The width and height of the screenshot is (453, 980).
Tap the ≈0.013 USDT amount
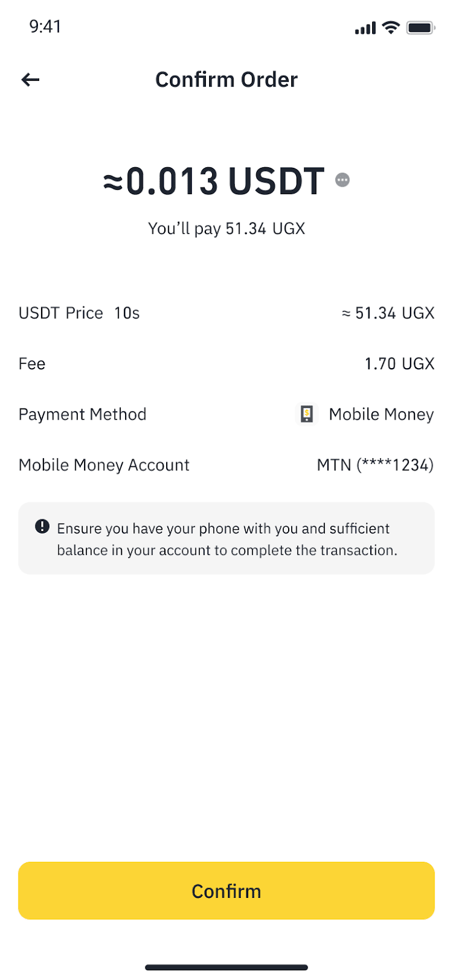click(x=214, y=181)
